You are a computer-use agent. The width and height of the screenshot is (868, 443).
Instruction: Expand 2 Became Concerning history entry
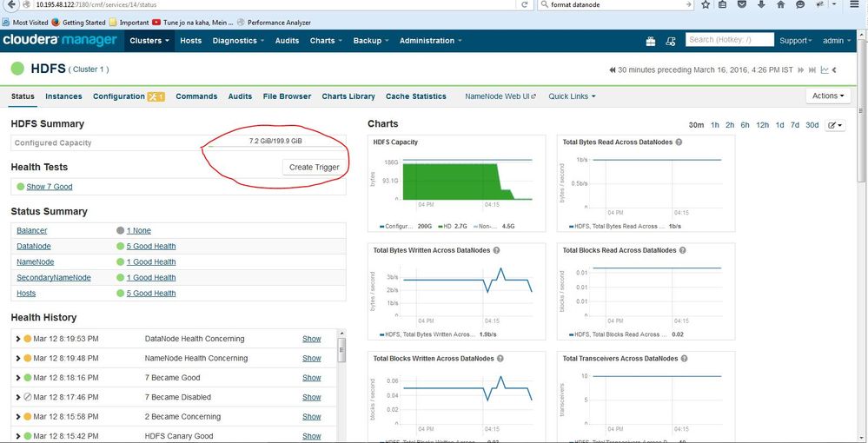click(x=18, y=416)
